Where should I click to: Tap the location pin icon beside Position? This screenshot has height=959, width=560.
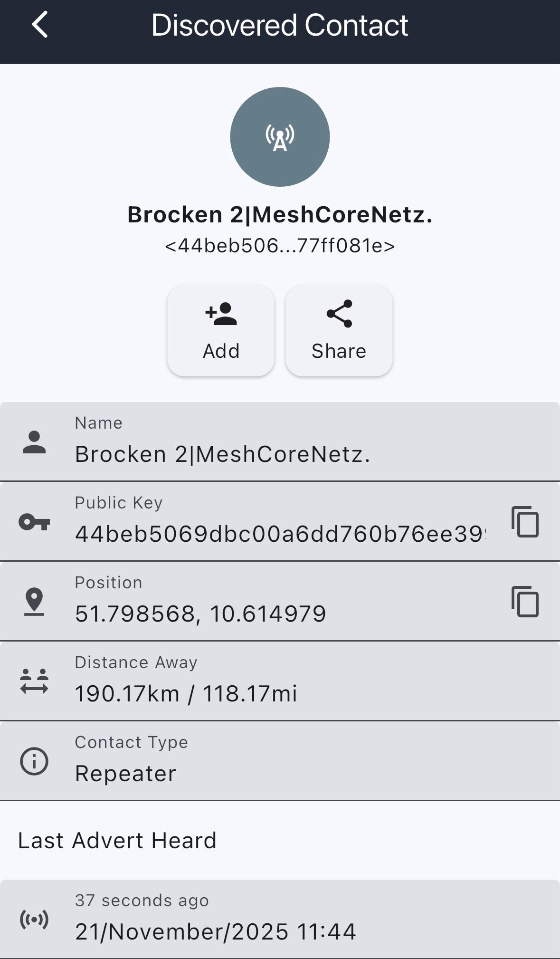pos(34,602)
